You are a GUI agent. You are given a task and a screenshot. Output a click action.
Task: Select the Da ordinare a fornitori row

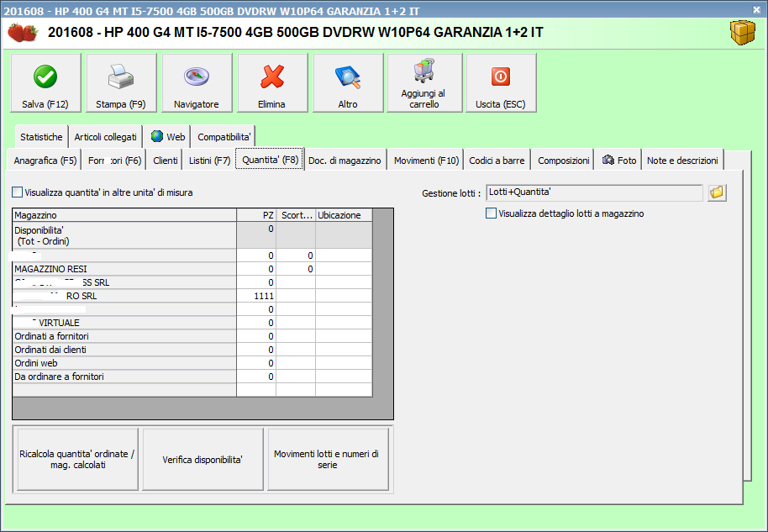pos(192,377)
